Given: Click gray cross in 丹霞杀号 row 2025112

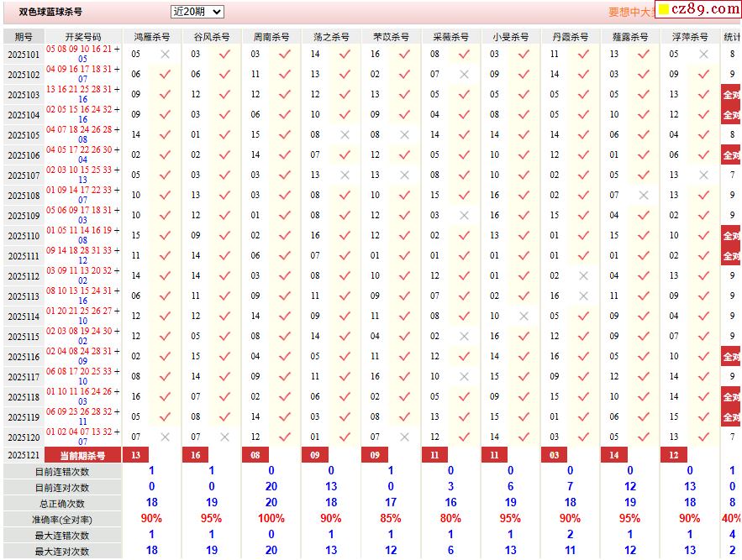Looking at the screenshot, I should click(x=584, y=276).
